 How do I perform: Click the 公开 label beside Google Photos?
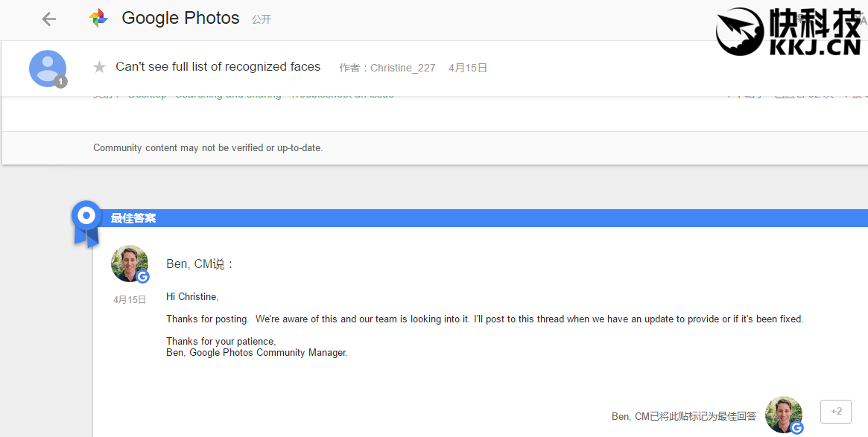(262, 19)
